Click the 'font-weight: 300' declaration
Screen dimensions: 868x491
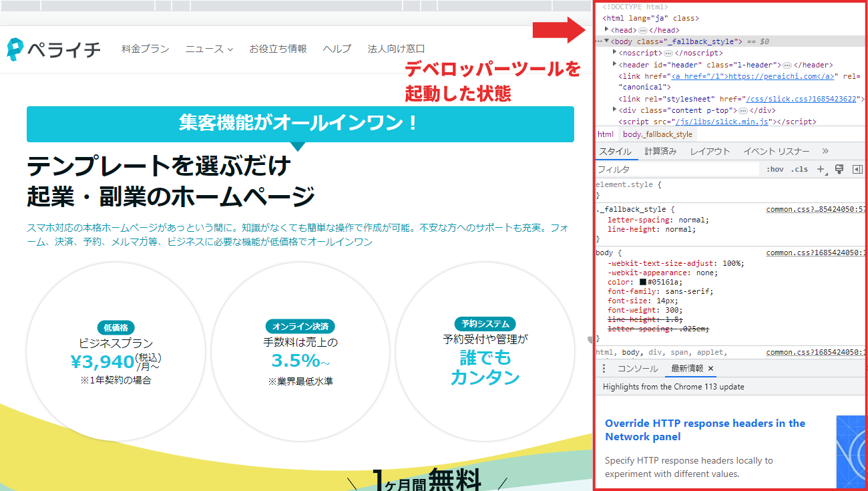642,310
